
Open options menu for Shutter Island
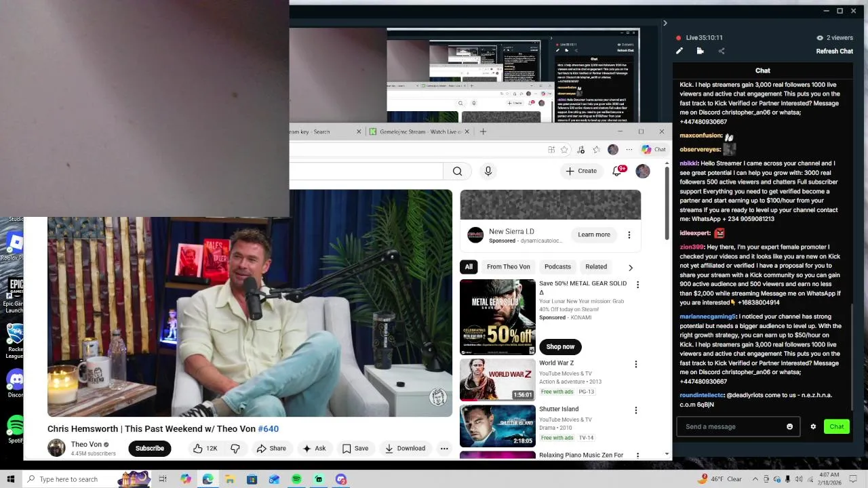(635, 410)
